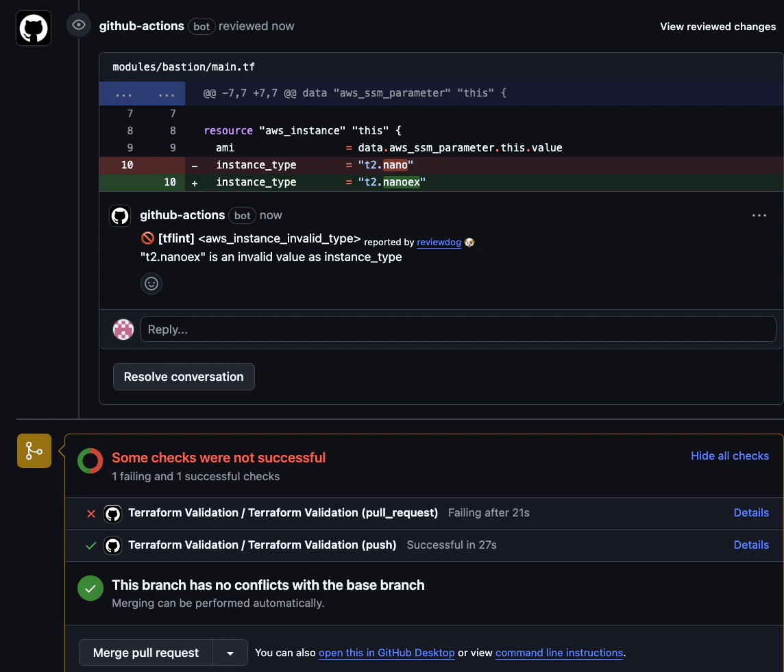Expand hidden diff lines via the dots row

[x=142, y=93]
